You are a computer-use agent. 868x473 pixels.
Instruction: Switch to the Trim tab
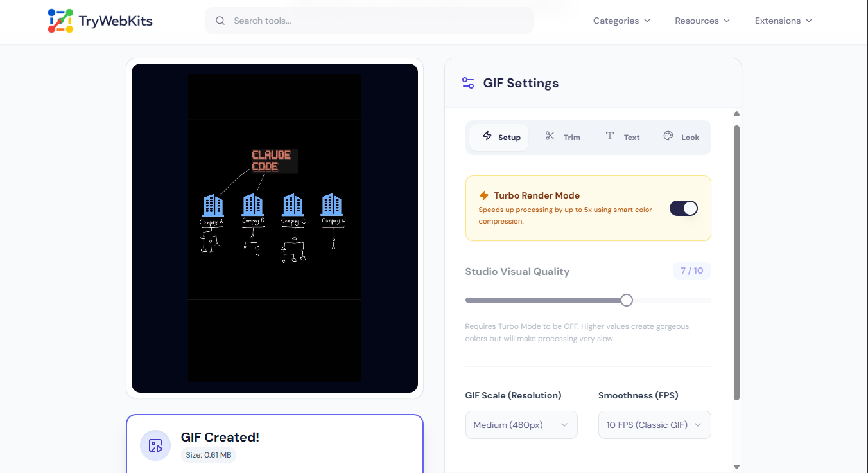pos(562,136)
